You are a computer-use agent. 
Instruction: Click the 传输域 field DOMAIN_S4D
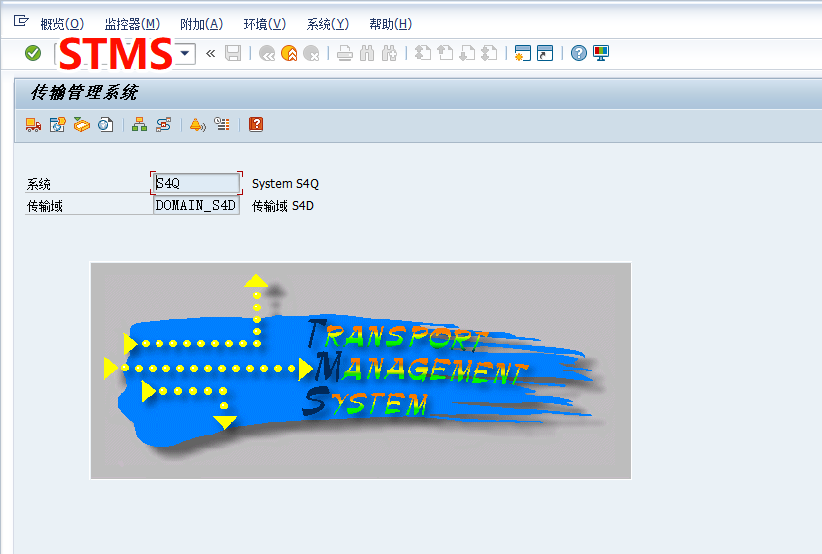pos(197,205)
